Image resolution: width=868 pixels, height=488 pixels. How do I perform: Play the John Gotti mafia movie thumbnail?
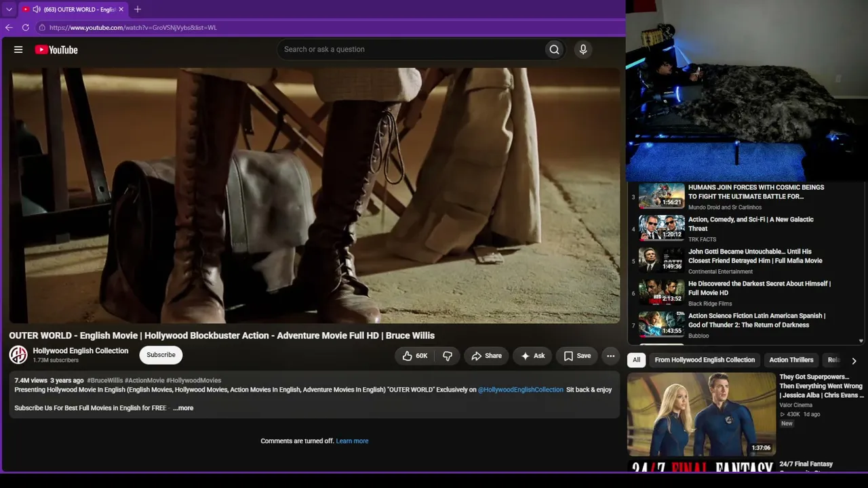(662, 260)
